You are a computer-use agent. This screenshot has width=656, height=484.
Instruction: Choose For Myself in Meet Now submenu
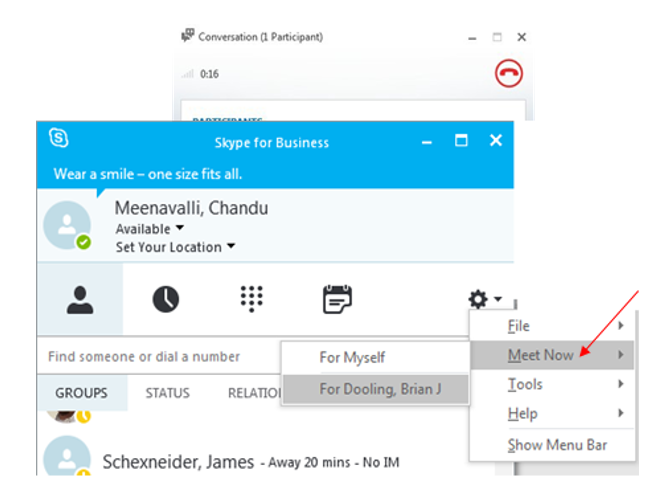tap(375, 357)
